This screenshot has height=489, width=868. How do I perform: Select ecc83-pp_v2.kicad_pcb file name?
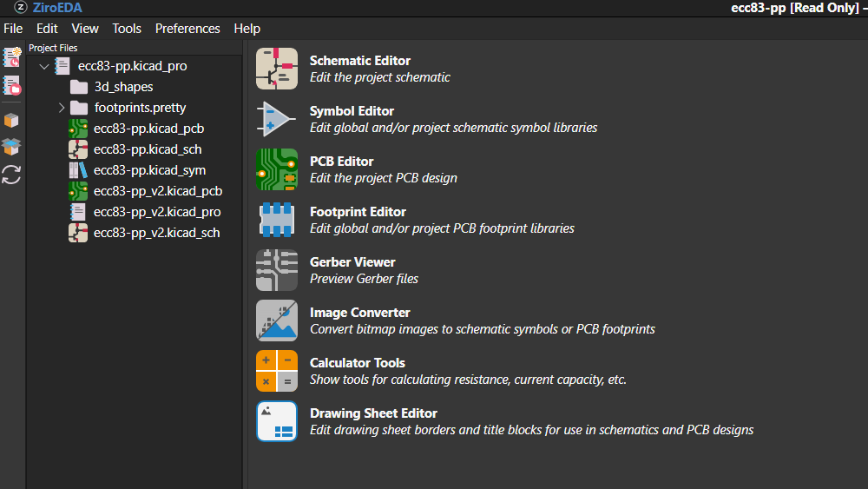click(158, 191)
